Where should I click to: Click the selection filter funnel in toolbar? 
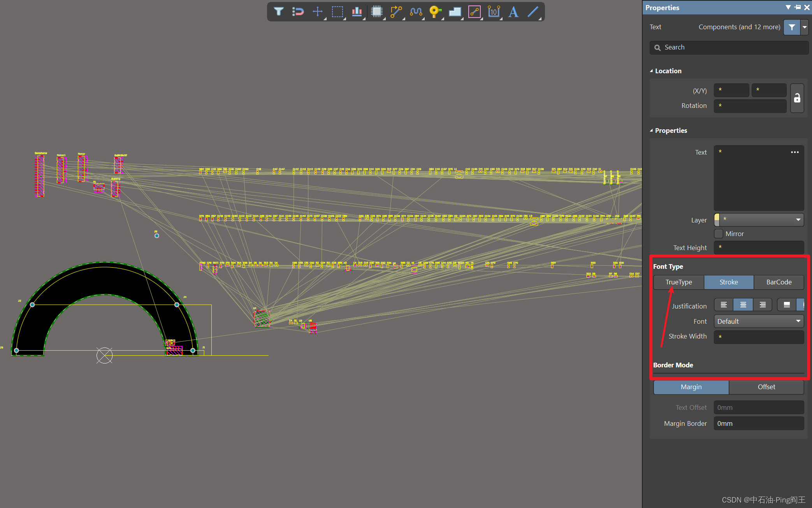click(278, 11)
